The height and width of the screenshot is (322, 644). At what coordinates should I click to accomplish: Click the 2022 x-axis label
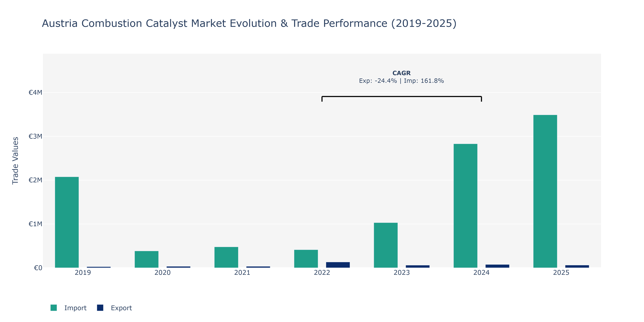point(322,272)
